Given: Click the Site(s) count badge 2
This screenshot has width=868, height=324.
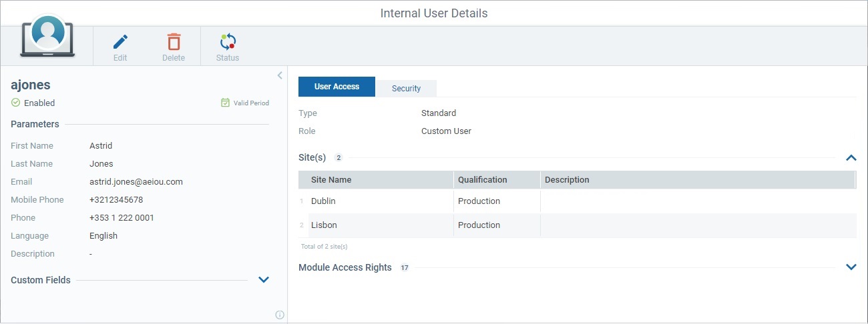Looking at the screenshot, I should point(339,158).
